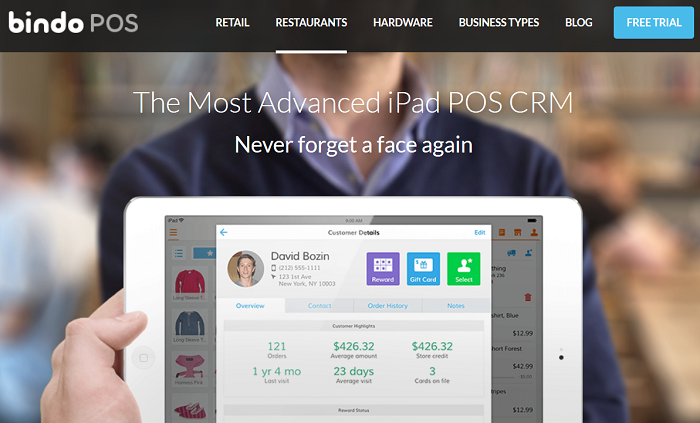This screenshot has width=700, height=423.
Task: Select the blue long sleeve shirt thumbnail
Action: 190,326
